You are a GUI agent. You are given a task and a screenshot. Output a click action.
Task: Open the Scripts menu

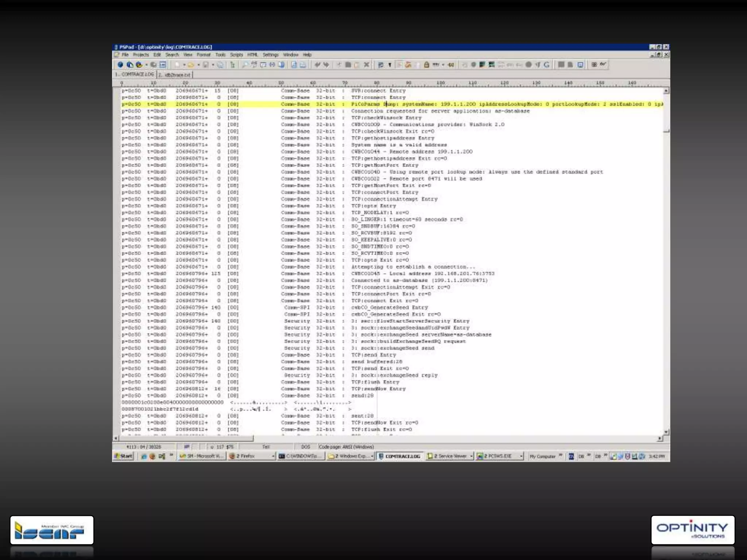tap(236, 55)
